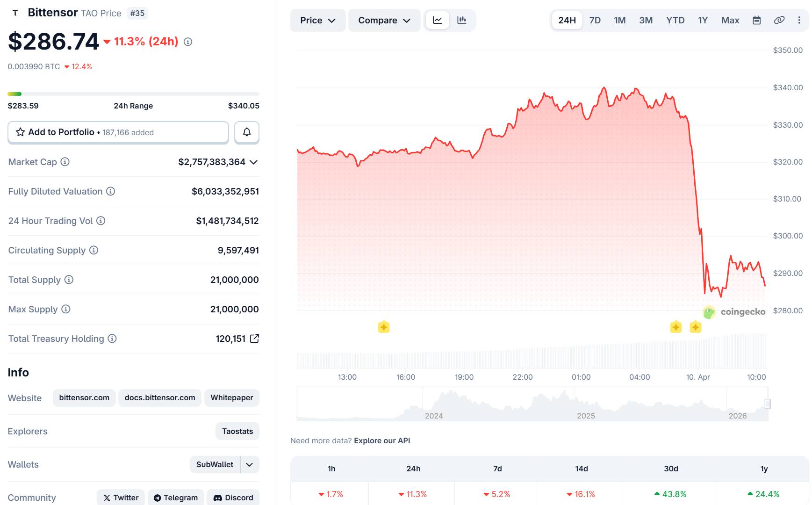Open Total Treasury Holding external link icon

pyautogui.click(x=254, y=339)
